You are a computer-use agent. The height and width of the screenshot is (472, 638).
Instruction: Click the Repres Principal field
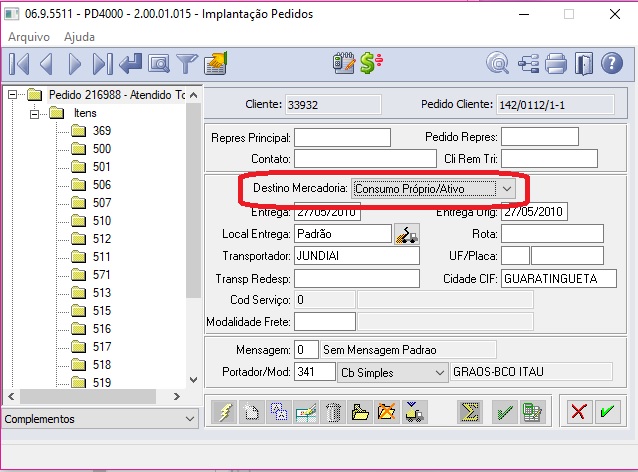pyautogui.click(x=342, y=138)
